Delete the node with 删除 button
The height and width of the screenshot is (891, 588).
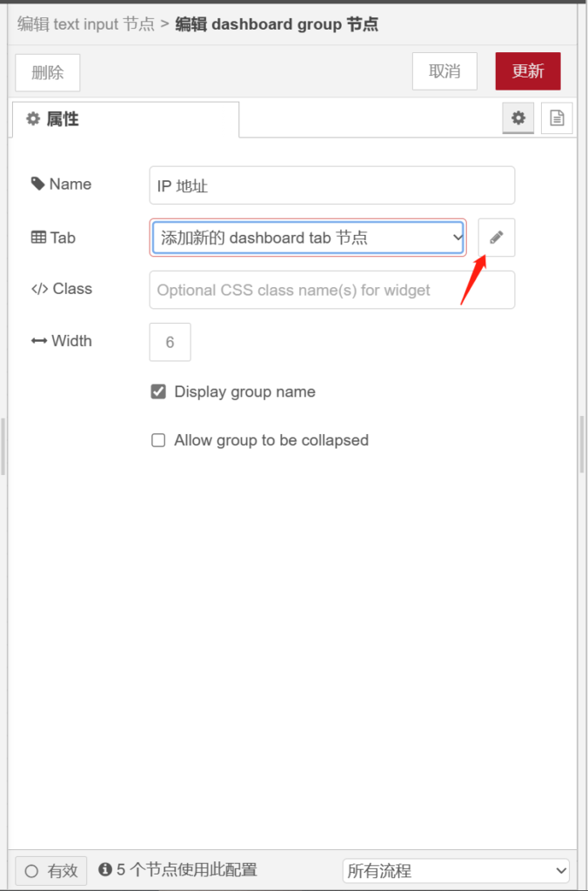pyautogui.click(x=48, y=73)
